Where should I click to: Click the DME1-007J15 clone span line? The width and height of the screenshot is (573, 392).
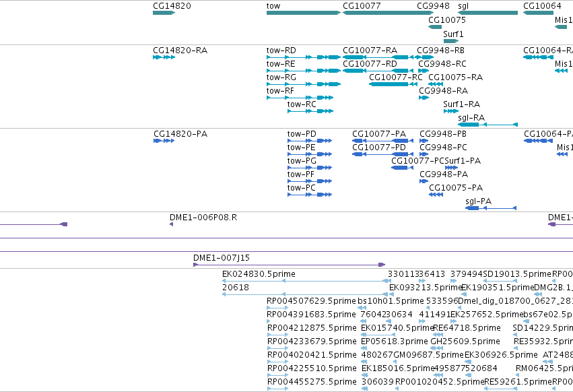click(289, 265)
